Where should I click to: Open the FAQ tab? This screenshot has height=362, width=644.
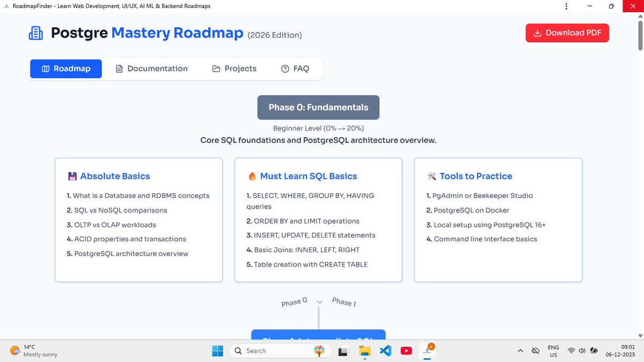click(295, 69)
